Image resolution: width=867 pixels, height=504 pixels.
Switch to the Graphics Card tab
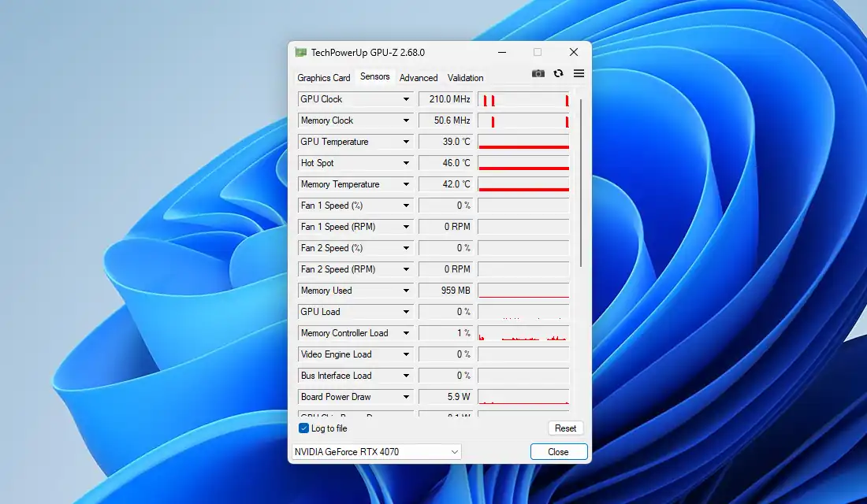tap(323, 77)
